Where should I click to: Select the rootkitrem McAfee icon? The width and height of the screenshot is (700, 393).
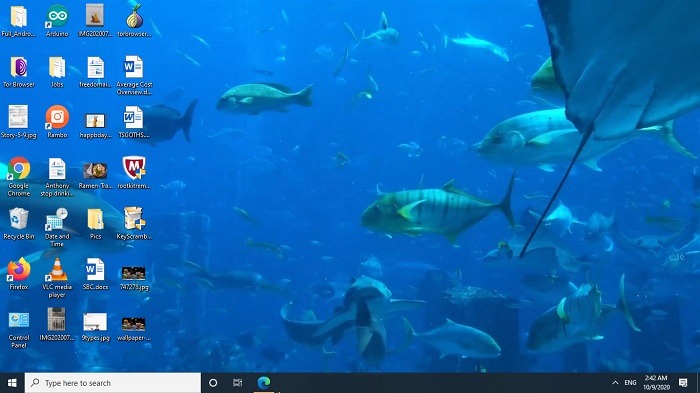[x=134, y=168]
